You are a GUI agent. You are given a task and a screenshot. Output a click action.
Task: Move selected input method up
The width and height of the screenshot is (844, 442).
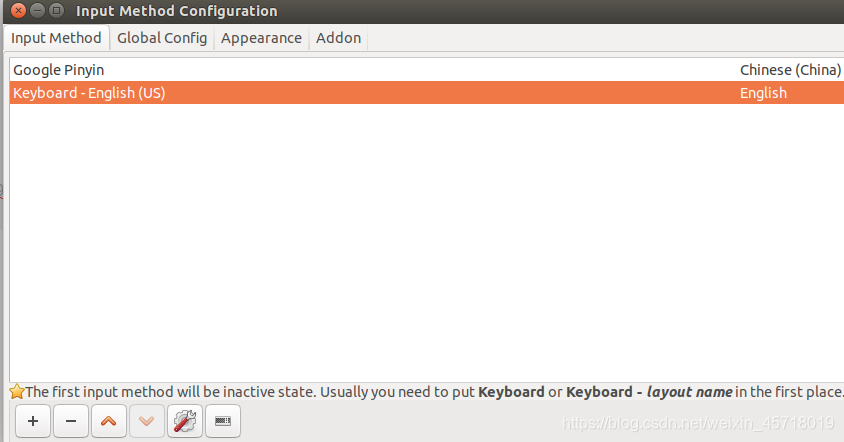tap(109, 421)
